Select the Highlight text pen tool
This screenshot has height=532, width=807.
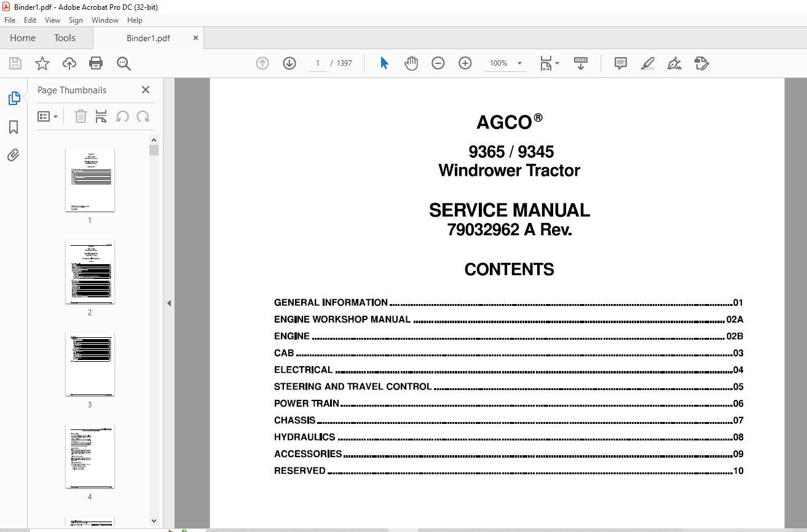(648, 63)
